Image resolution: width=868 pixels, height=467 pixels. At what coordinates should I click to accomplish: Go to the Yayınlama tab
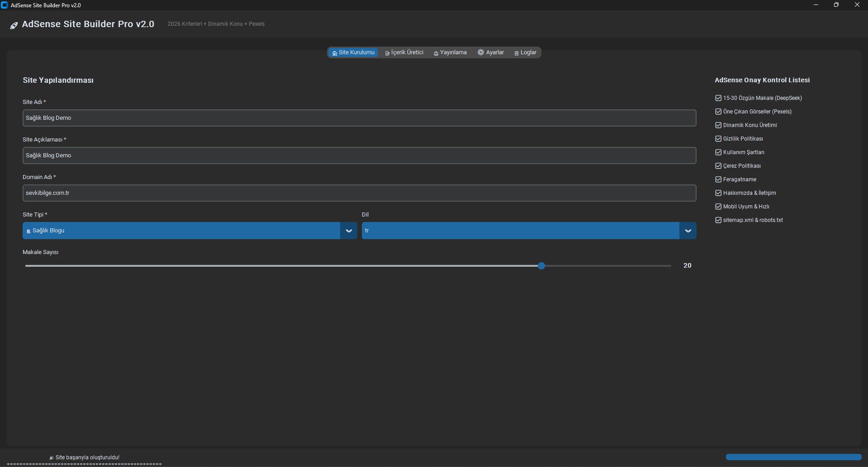pos(450,52)
